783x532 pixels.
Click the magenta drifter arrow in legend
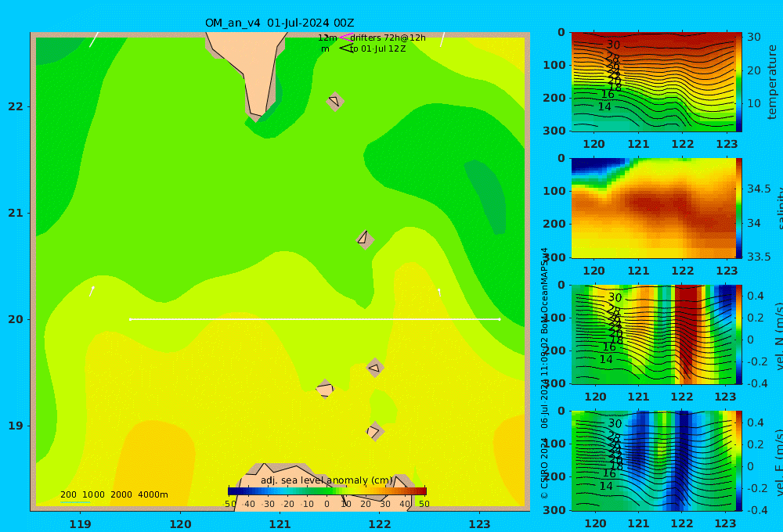point(346,37)
